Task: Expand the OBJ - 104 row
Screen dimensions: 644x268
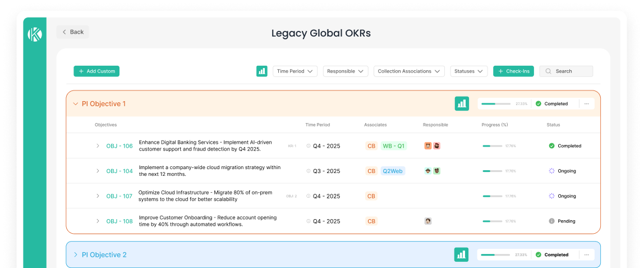Action: [x=98, y=171]
